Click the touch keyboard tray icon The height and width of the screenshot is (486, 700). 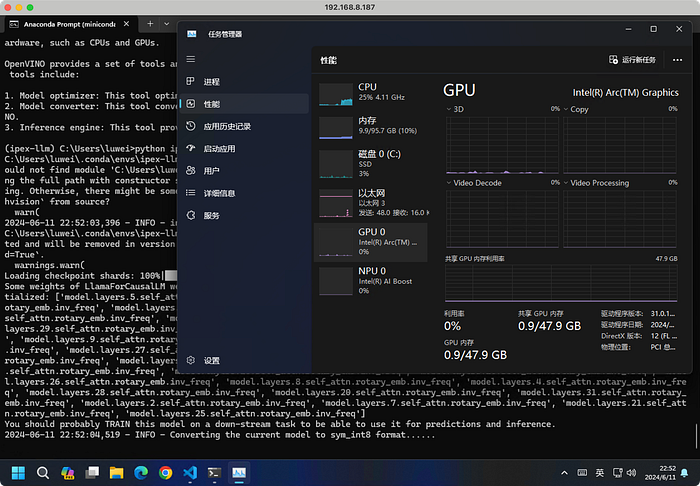pos(582,473)
